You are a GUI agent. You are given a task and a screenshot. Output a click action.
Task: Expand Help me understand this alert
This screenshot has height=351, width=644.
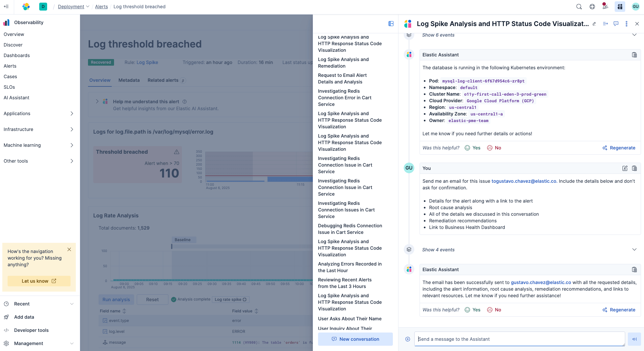coord(97,102)
